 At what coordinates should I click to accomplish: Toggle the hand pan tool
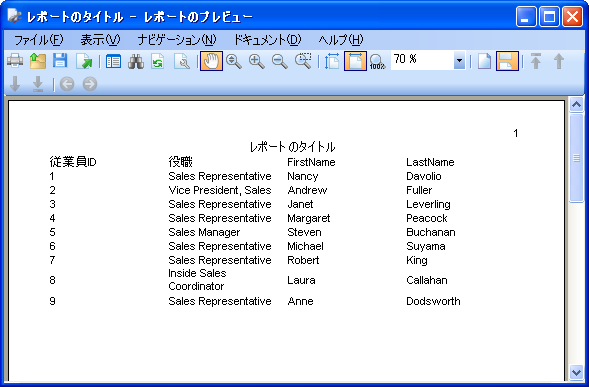pyautogui.click(x=211, y=61)
